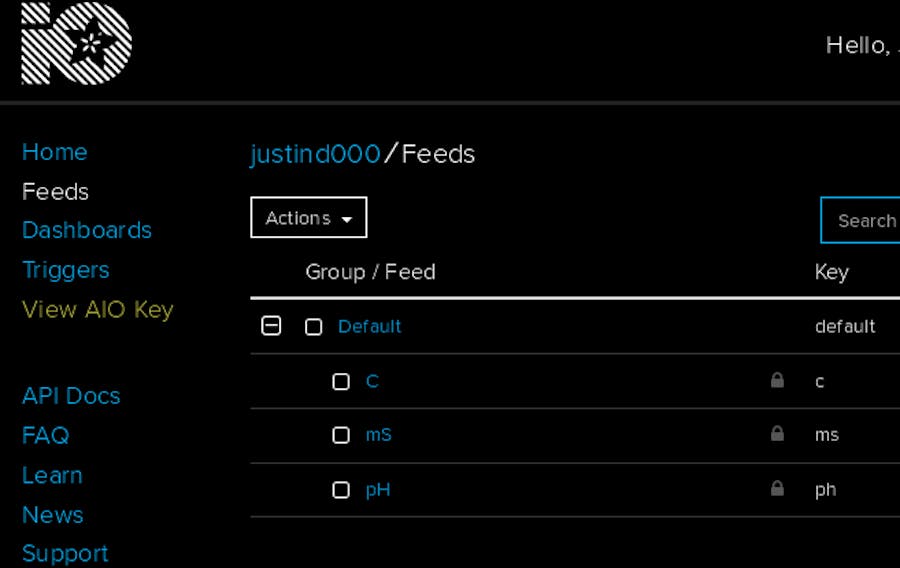
Task: Open the Actions dropdown menu
Action: pyautogui.click(x=308, y=218)
